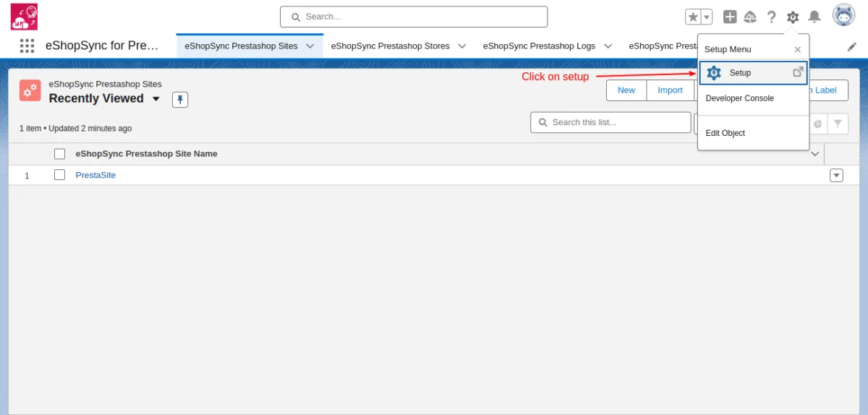Open the Help question mark icon

tap(772, 17)
